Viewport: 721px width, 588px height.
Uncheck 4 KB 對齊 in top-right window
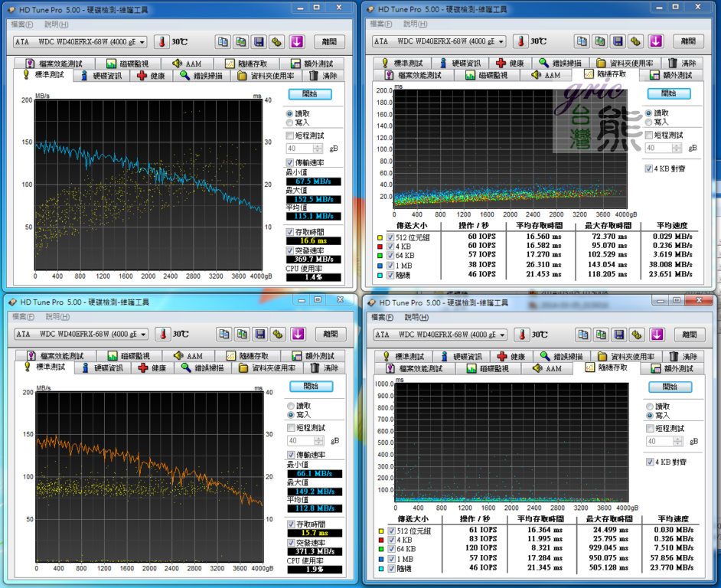tap(649, 168)
